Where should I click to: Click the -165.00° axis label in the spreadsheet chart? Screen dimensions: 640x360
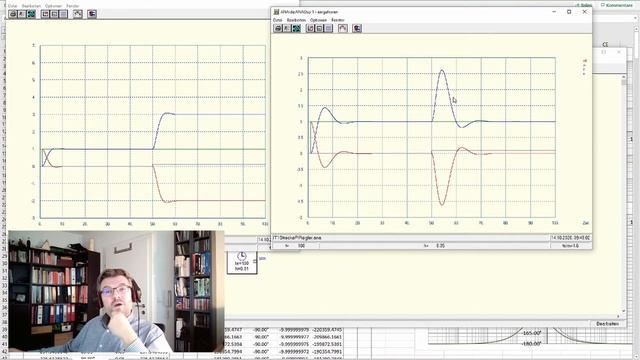pyautogui.click(x=531, y=333)
